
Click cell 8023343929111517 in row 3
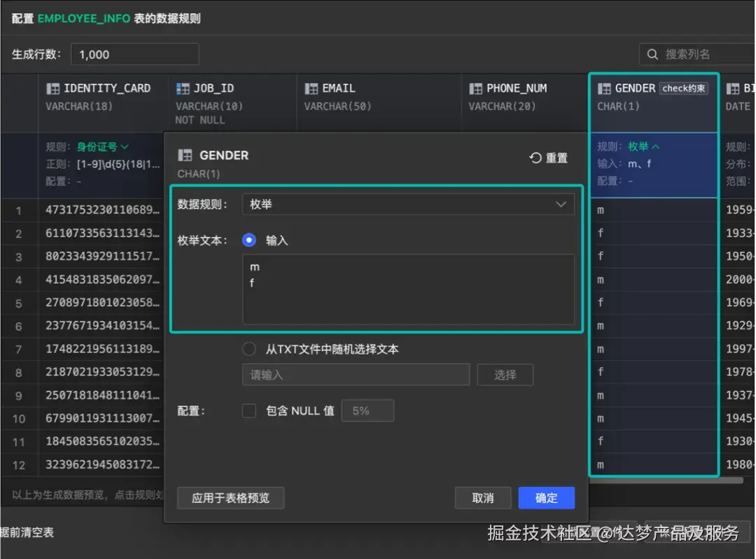[x=102, y=256]
